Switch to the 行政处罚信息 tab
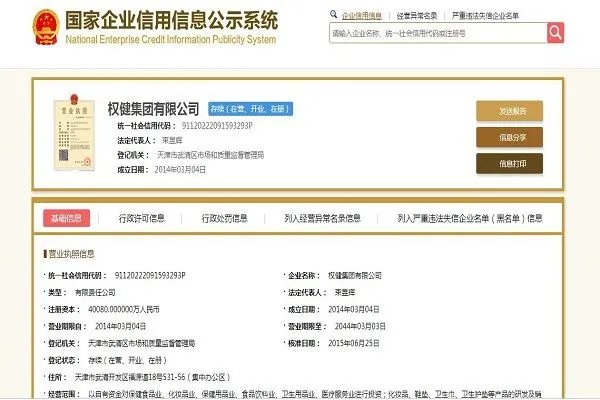Image resolution: width=600 pixels, height=400 pixels. [225, 218]
